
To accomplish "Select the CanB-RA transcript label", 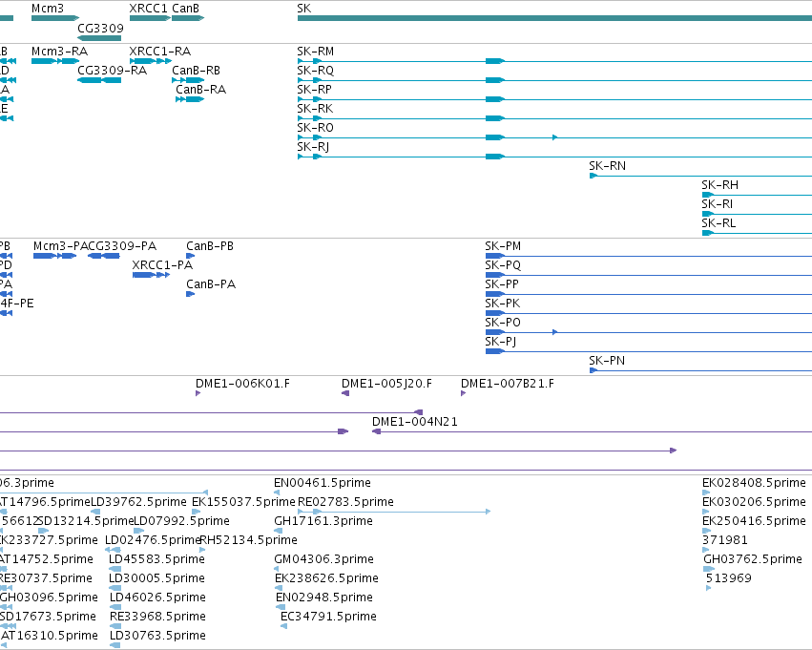I will 201,89.
